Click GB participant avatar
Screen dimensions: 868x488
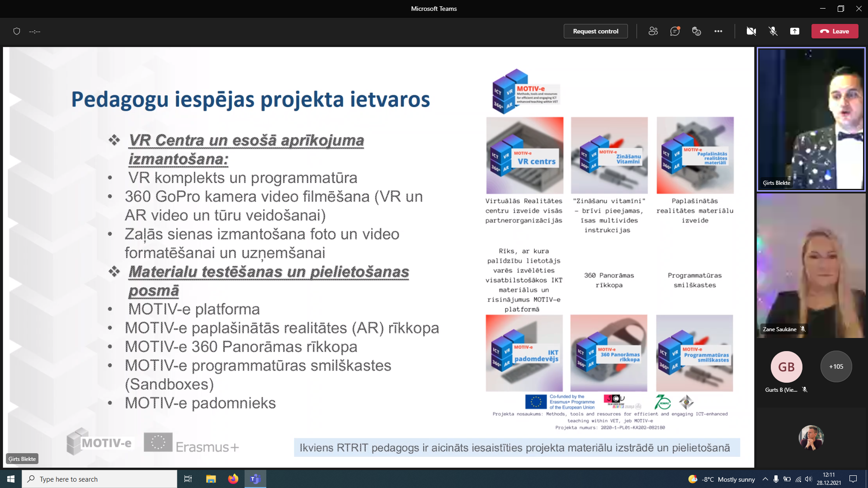(x=786, y=366)
